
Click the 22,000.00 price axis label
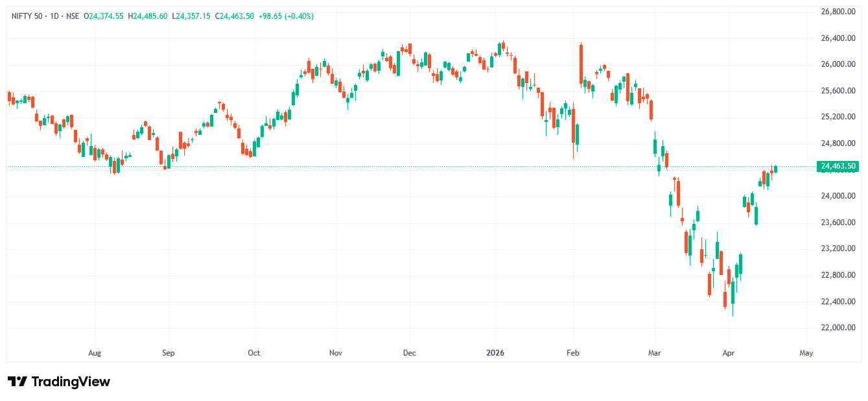[x=838, y=328]
